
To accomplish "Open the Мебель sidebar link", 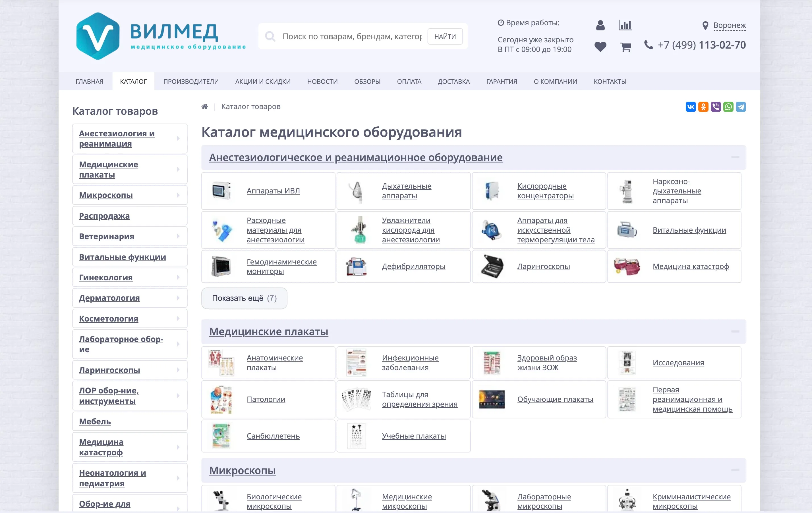I will pyautogui.click(x=95, y=421).
